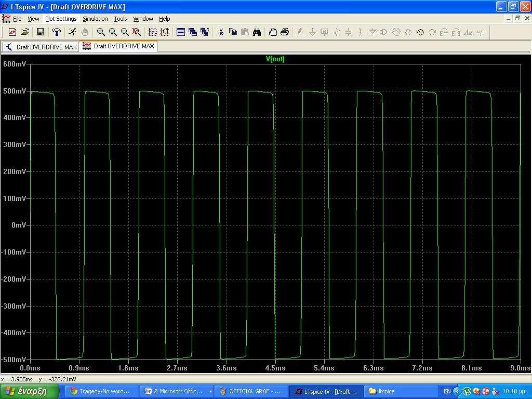Click the Zoom Out magnifier icon
Screen dimensions: 532x399
click(125, 32)
